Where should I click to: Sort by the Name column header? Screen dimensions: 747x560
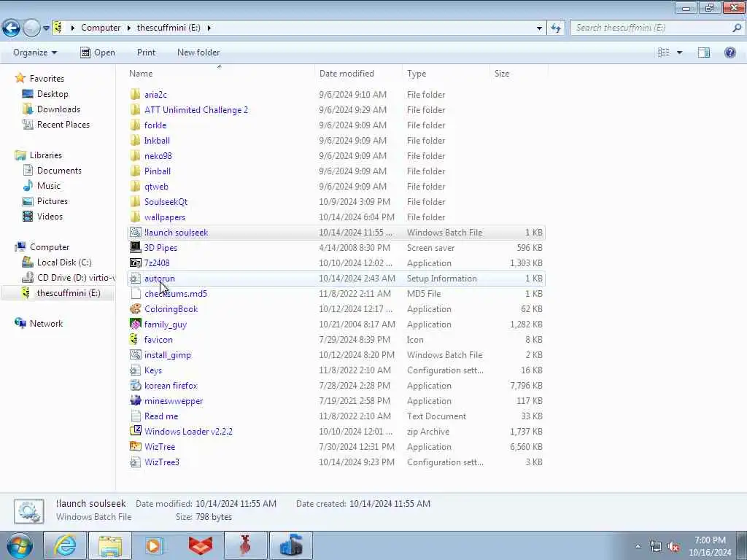(219, 74)
